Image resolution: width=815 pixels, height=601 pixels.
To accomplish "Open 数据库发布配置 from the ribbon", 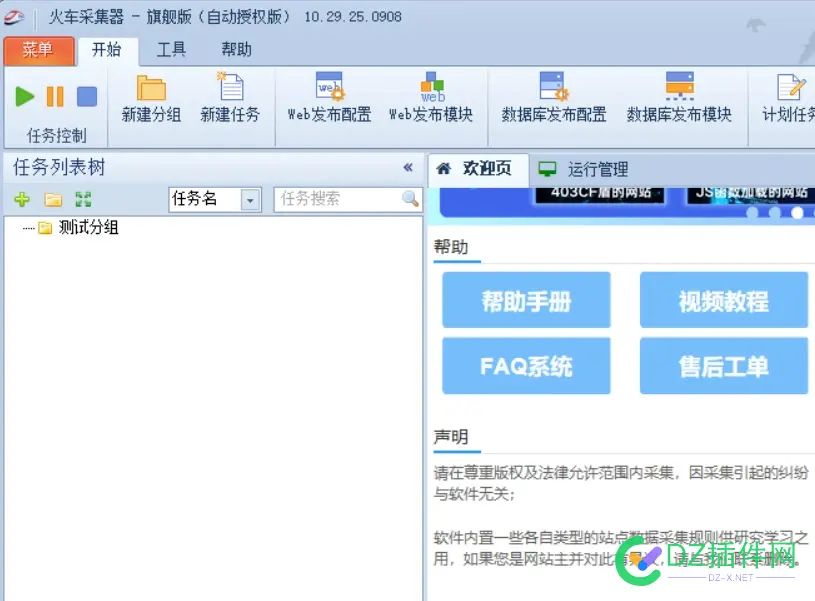I will coord(554,98).
